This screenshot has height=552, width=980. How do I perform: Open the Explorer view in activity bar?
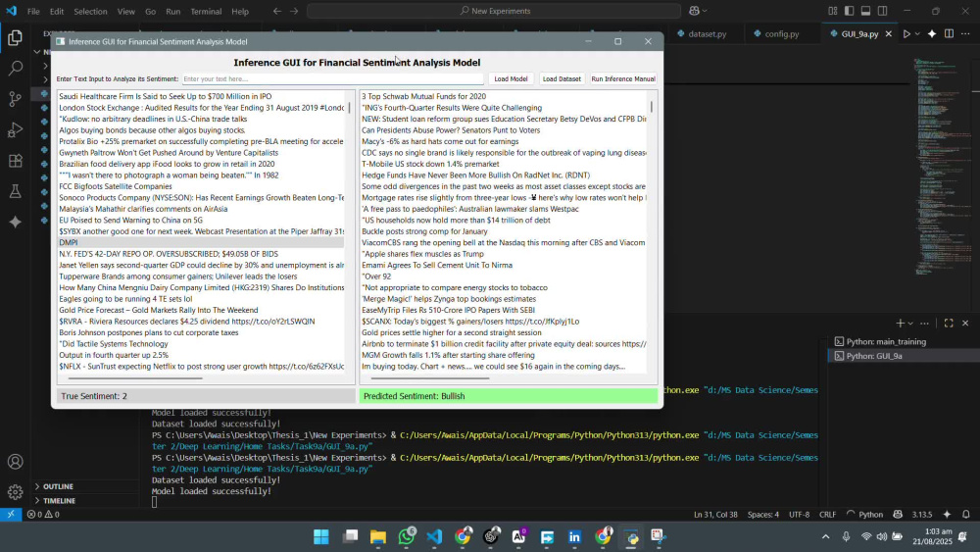tap(15, 37)
